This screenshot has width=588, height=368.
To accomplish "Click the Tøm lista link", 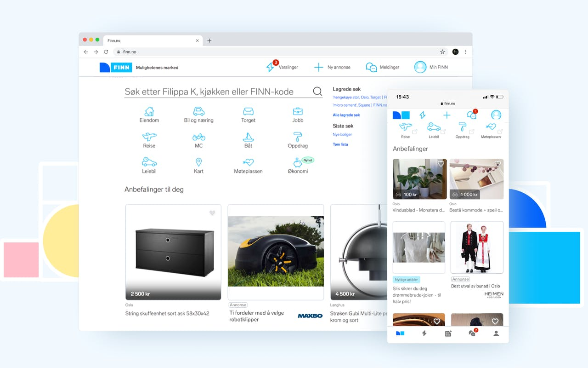I will (x=340, y=144).
